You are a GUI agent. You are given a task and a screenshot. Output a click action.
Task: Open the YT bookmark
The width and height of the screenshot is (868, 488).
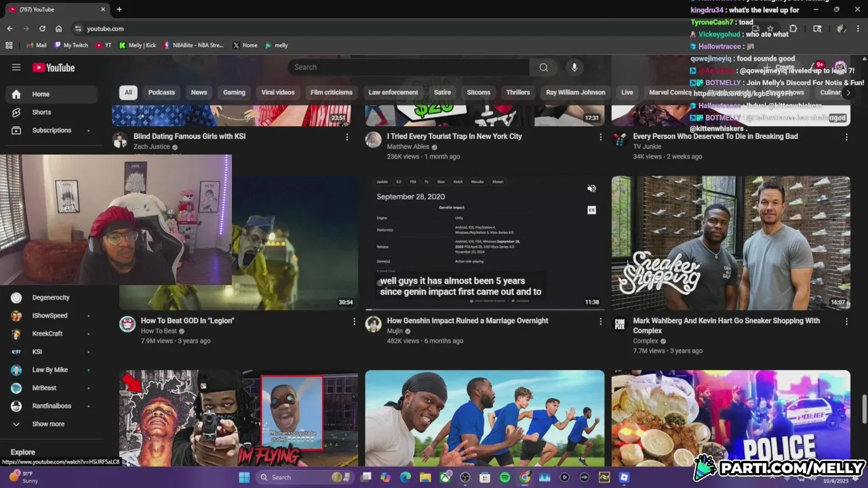(104, 45)
